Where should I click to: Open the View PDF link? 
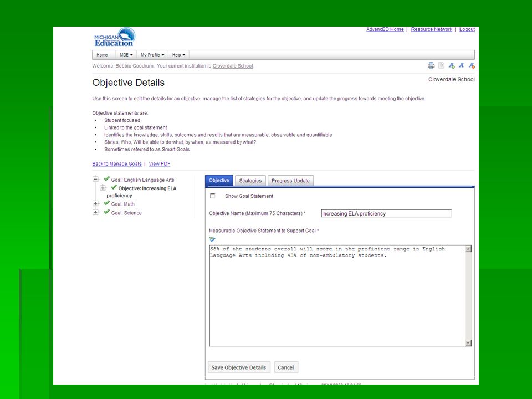[x=160, y=164]
